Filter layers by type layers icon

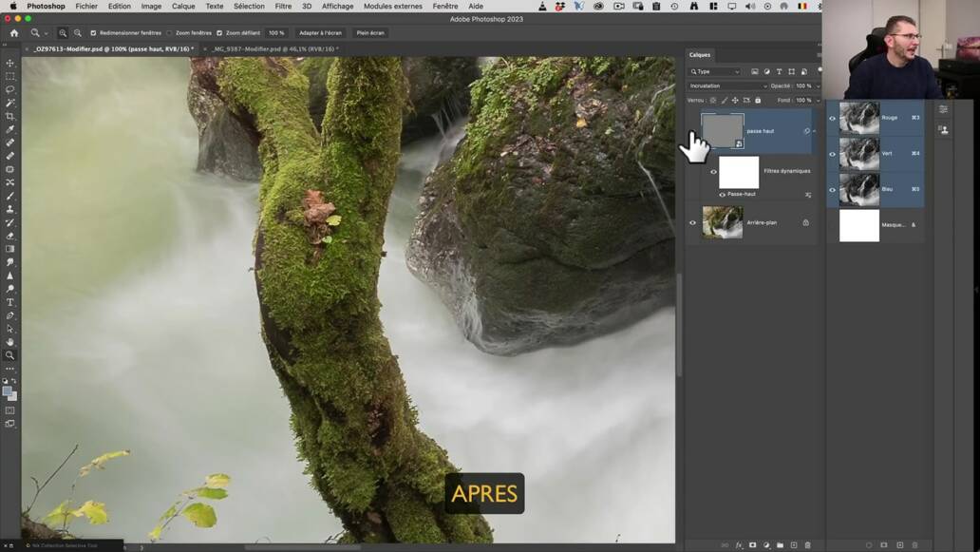779,72
